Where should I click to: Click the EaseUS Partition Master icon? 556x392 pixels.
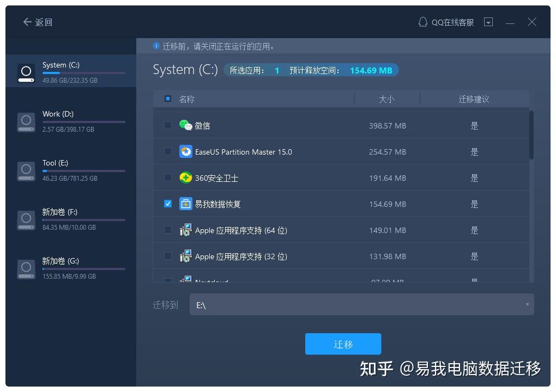click(x=185, y=151)
